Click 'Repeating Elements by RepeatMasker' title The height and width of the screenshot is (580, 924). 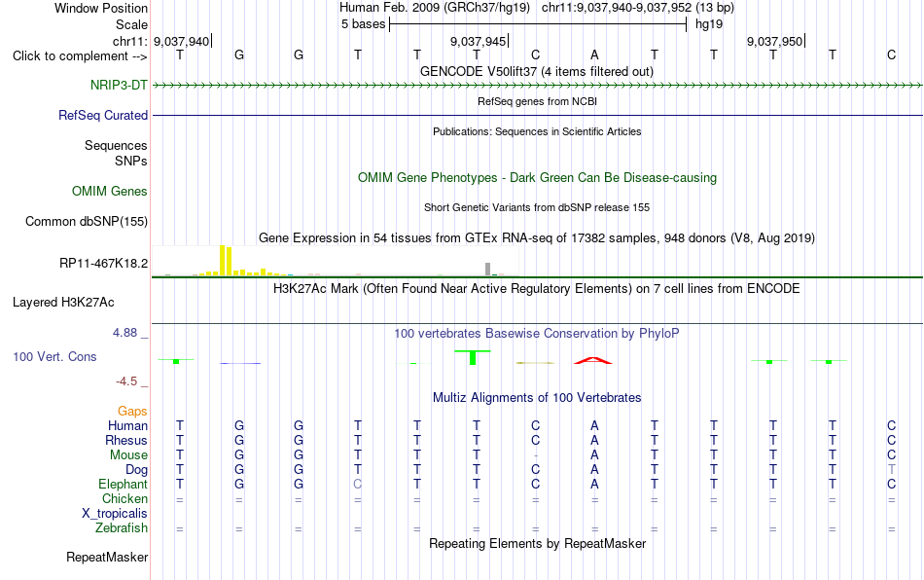pos(537,543)
